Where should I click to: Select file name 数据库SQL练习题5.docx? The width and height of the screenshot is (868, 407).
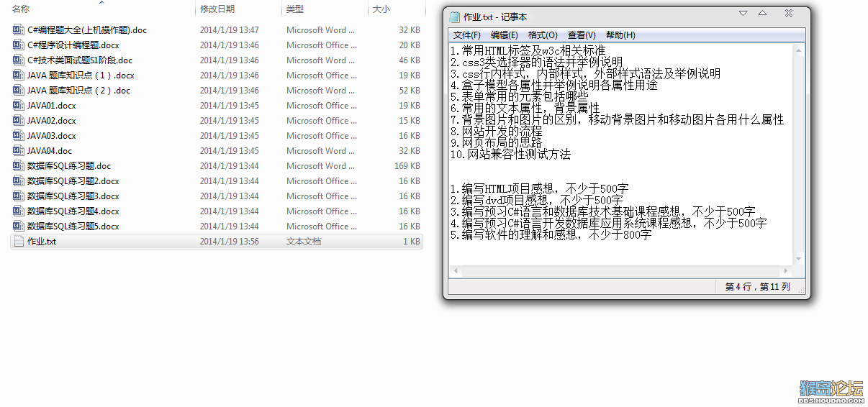tap(73, 227)
